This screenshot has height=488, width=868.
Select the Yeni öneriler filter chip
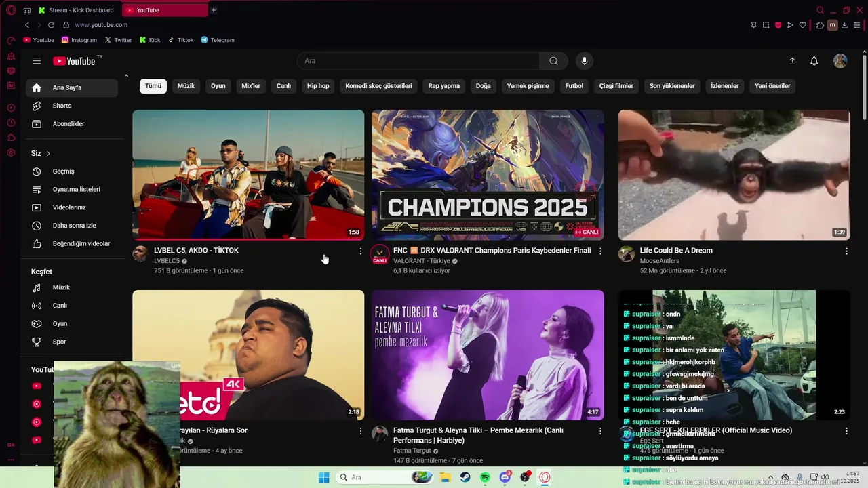772,86
